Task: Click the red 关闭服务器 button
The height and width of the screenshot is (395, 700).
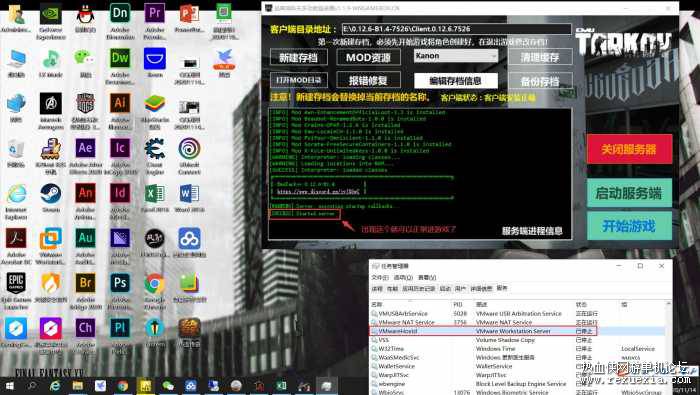Action: point(629,149)
